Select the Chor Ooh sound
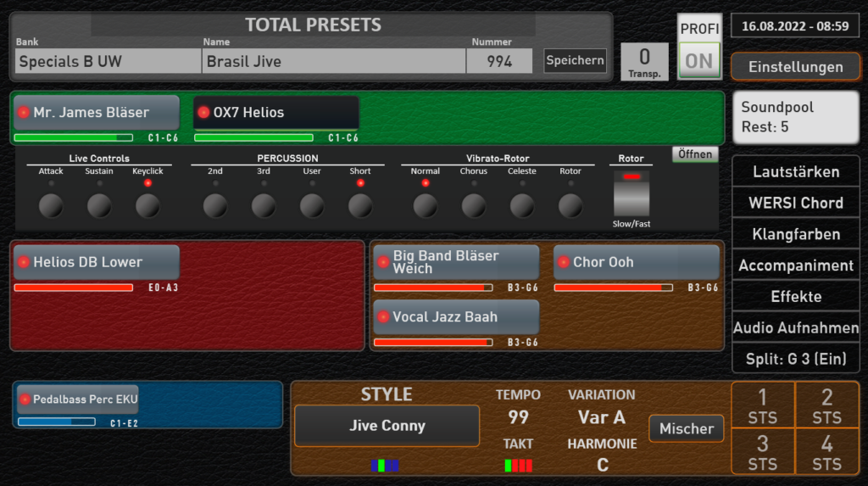 click(x=636, y=262)
